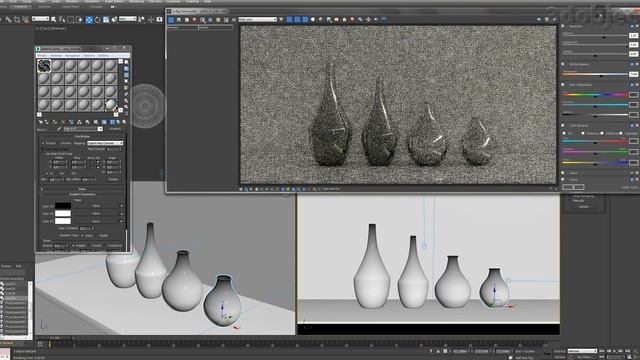Open the Options menu in Material Editor
Image resolution: width=640 pixels, height=360 pixels.
(x=89, y=56)
